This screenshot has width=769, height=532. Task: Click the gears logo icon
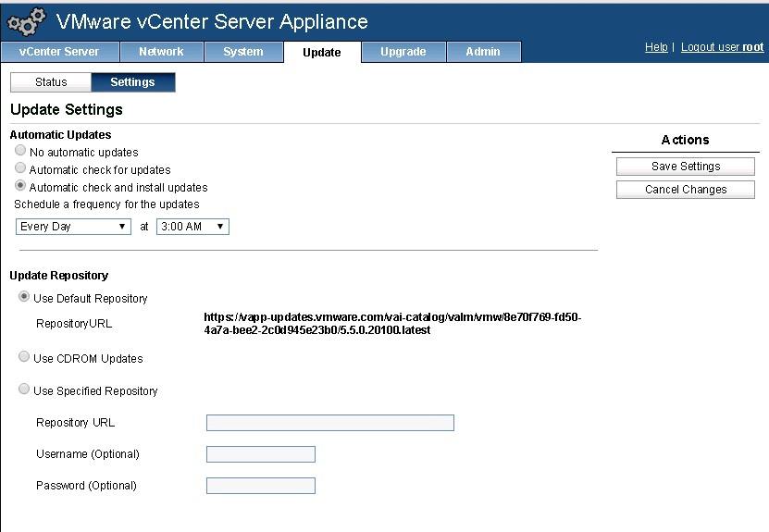click(27, 21)
